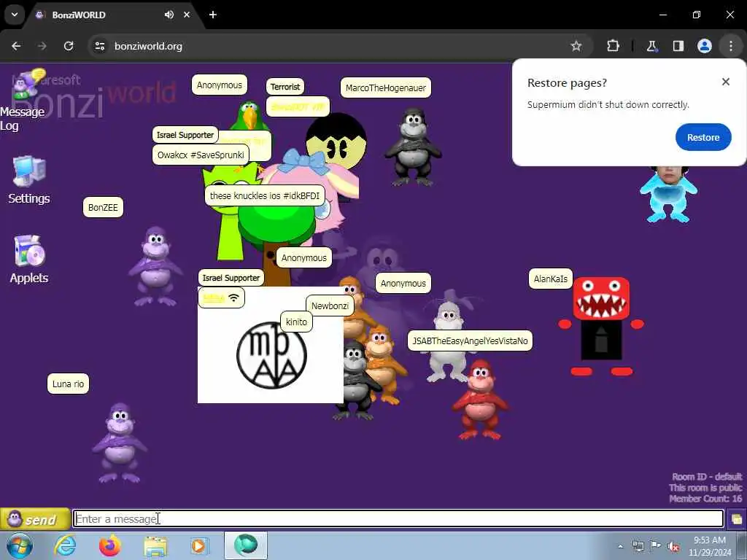
Task: Click the muted volume tray icon
Action: point(673,546)
